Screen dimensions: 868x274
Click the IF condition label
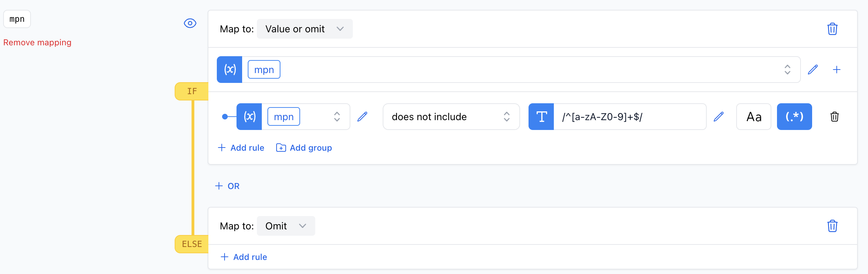tap(192, 91)
